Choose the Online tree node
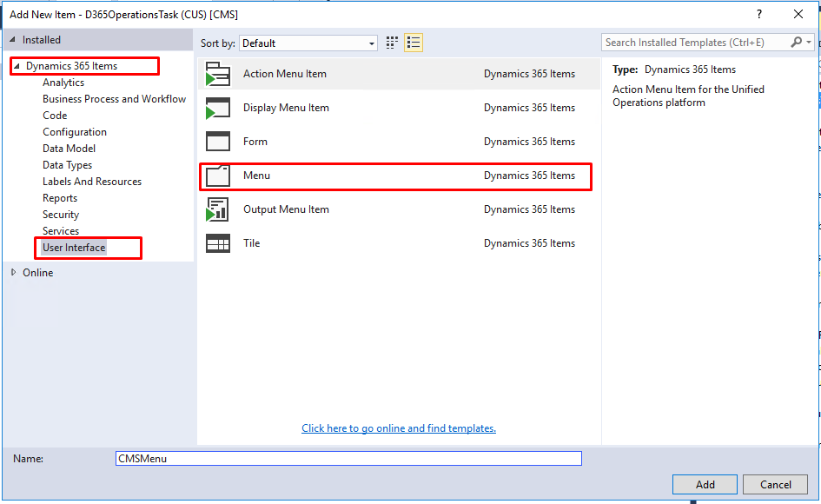821x504 pixels. [37, 273]
